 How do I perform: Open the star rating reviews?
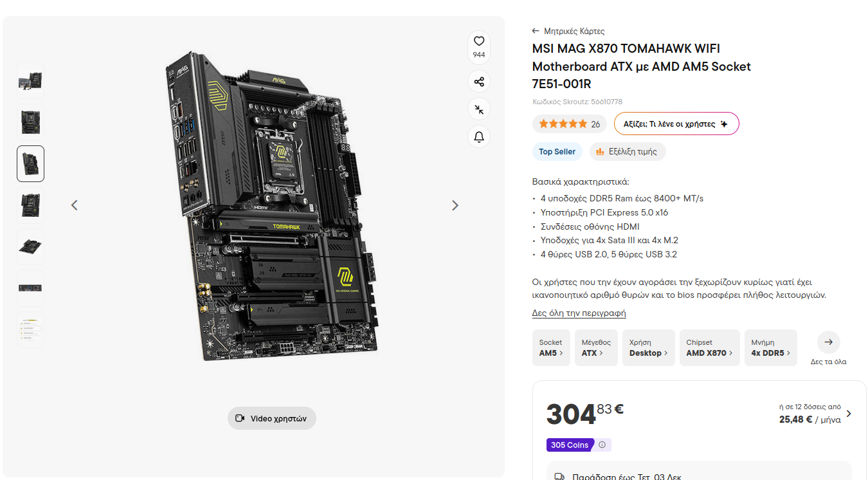point(569,124)
